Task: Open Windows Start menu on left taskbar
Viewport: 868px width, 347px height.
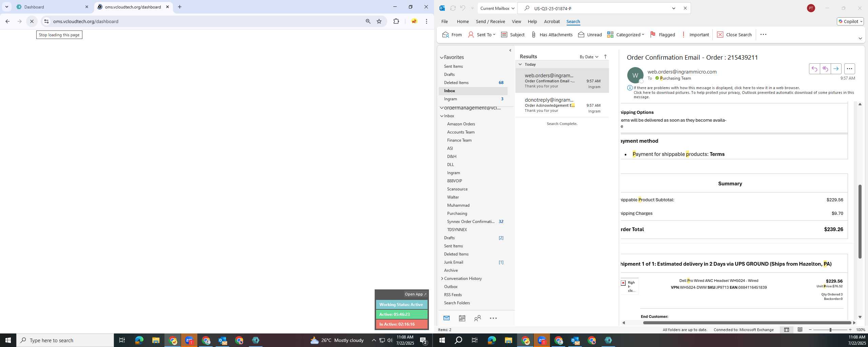Action: (x=8, y=340)
